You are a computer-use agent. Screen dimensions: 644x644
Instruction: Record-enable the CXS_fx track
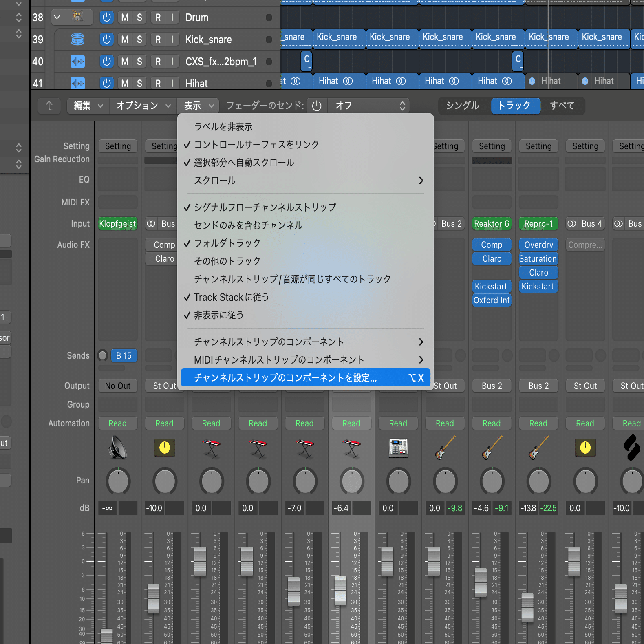[158, 62]
